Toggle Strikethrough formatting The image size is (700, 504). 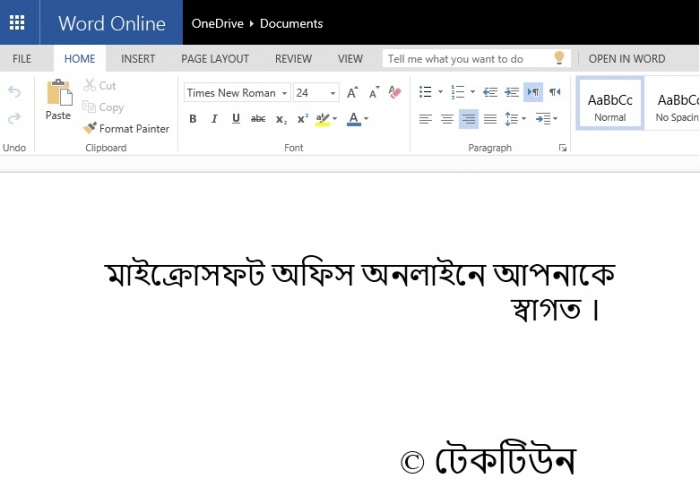pos(258,119)
